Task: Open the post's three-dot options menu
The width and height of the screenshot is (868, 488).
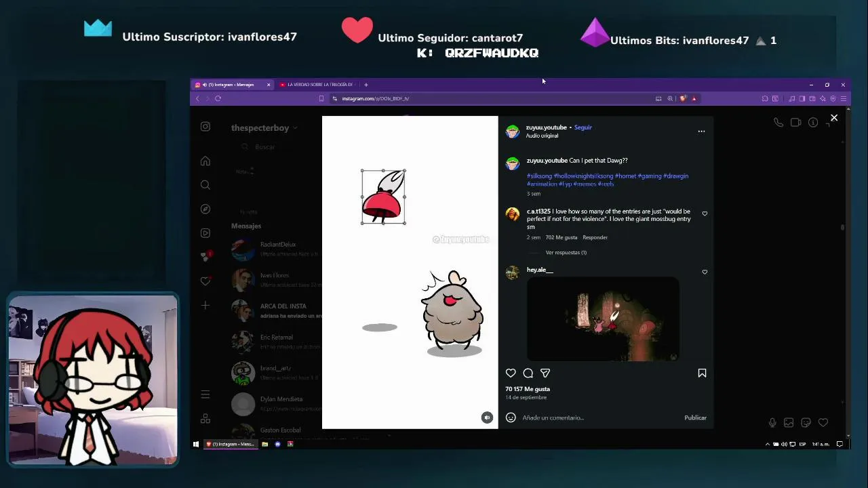Action: click(701, 131)
